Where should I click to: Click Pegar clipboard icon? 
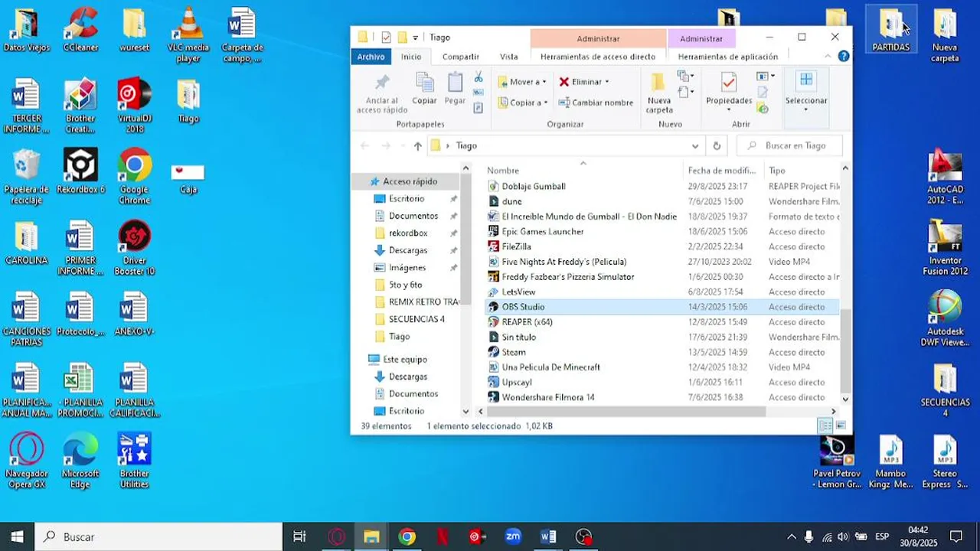point(455,83)
